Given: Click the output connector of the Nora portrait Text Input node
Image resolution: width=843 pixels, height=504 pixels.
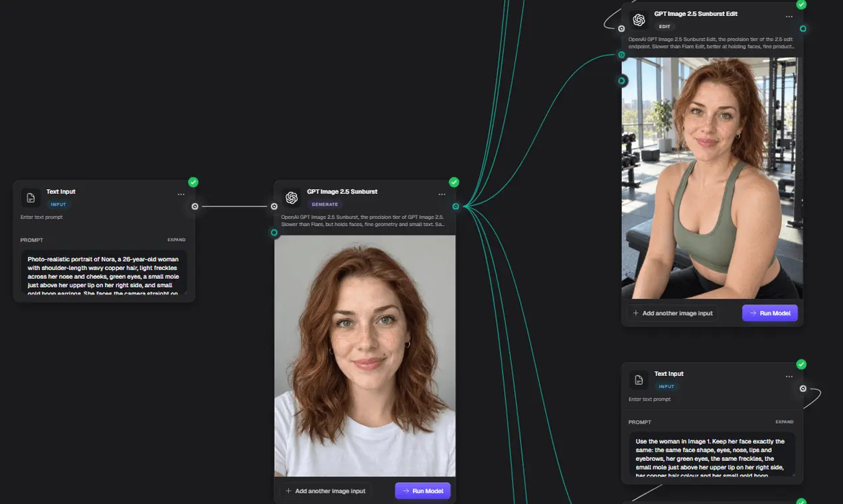Looking at the screenshot, I should pyautogui.click(x=195, y=206).
